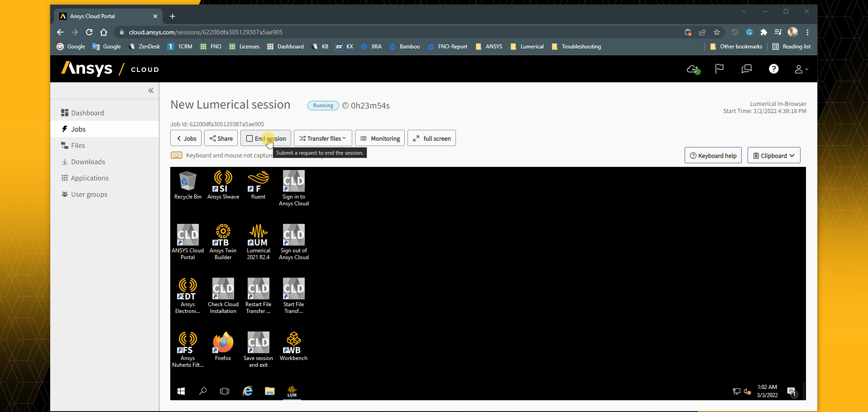Image resolution: width=868 pixels, height=412 pixels.
Task: Click the cloud status icon in header
Action: [693, 69]
